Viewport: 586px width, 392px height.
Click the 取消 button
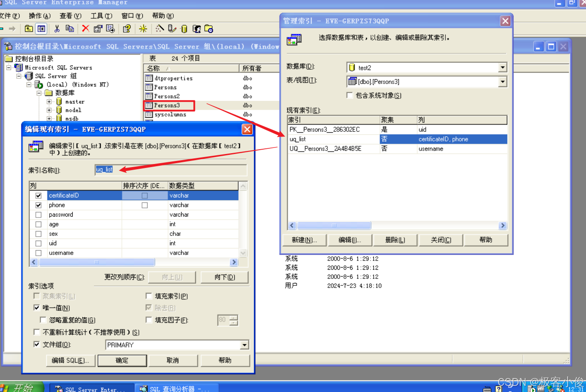pos(173,360)
